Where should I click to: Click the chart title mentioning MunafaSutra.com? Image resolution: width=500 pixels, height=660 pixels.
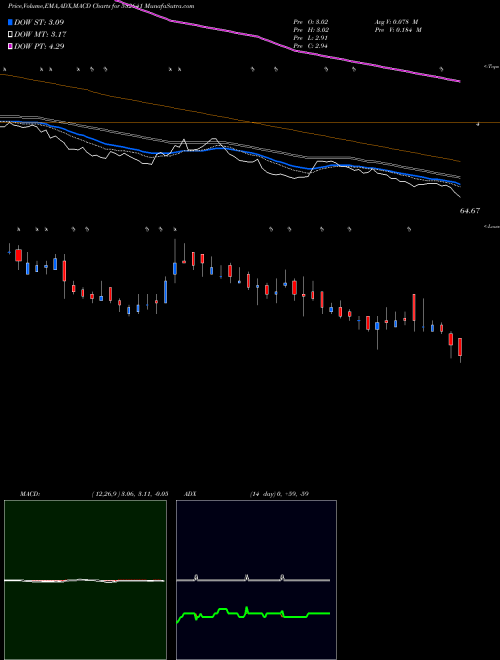(x=101, y=6)
